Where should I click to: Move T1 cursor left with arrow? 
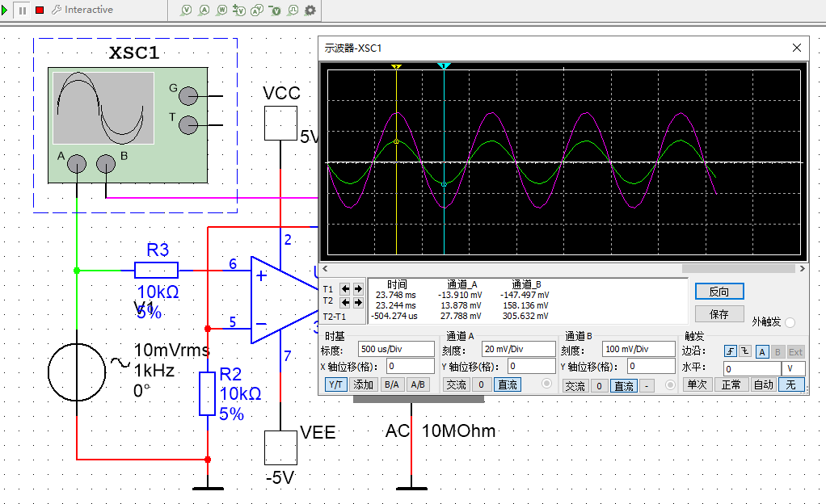345,288
